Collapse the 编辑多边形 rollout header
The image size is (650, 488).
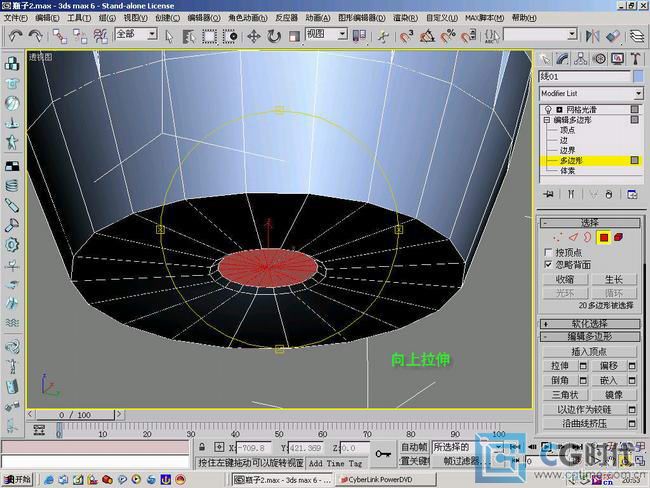[589, 337]
